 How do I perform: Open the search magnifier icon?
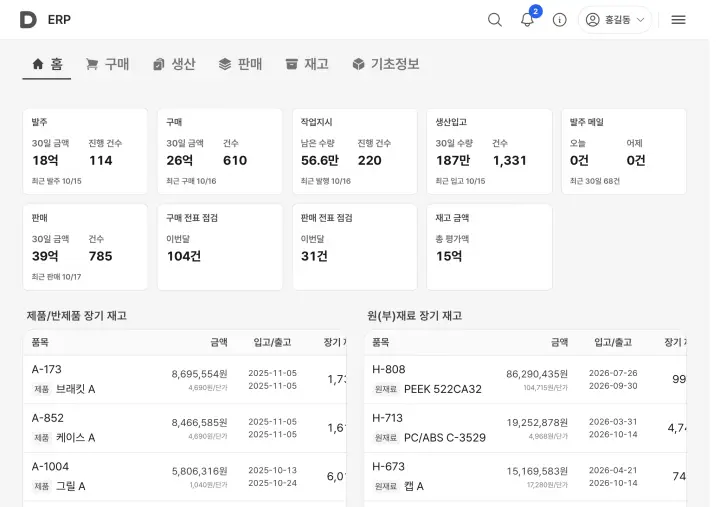[x=495, y=20]
